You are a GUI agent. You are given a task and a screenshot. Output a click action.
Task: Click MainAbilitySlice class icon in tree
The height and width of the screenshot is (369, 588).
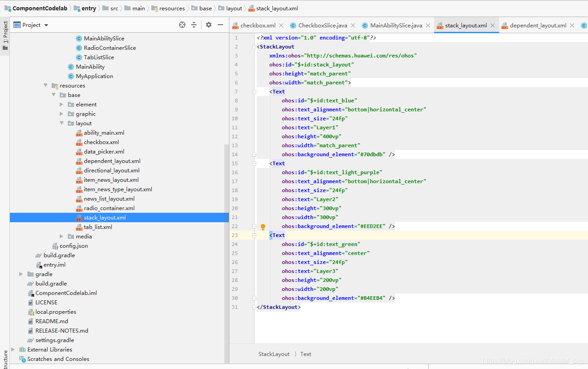(x=79, y=39)
